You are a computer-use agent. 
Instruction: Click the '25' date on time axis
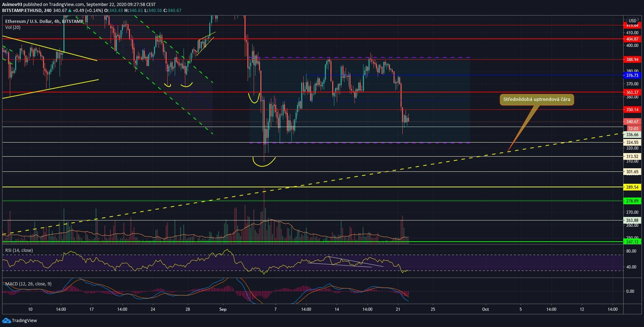(433, 309)
